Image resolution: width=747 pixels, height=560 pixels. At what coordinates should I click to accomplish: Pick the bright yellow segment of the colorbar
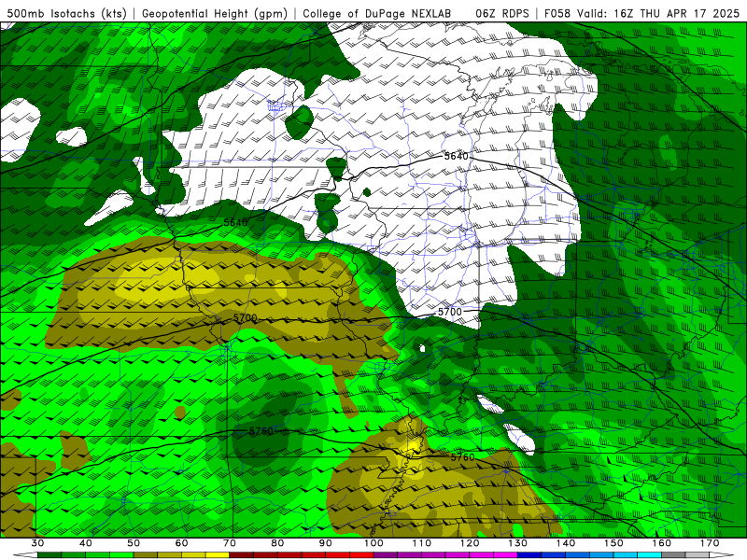(x=218, y=554)
